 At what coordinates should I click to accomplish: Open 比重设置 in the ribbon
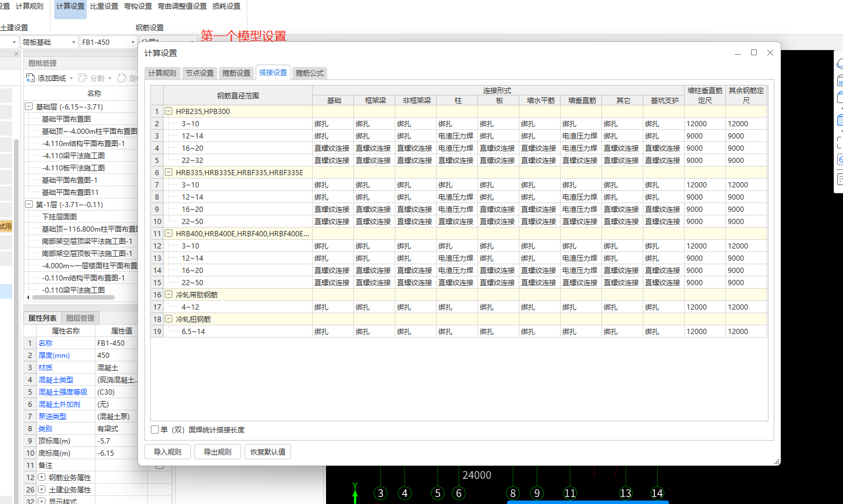point(104,6)
